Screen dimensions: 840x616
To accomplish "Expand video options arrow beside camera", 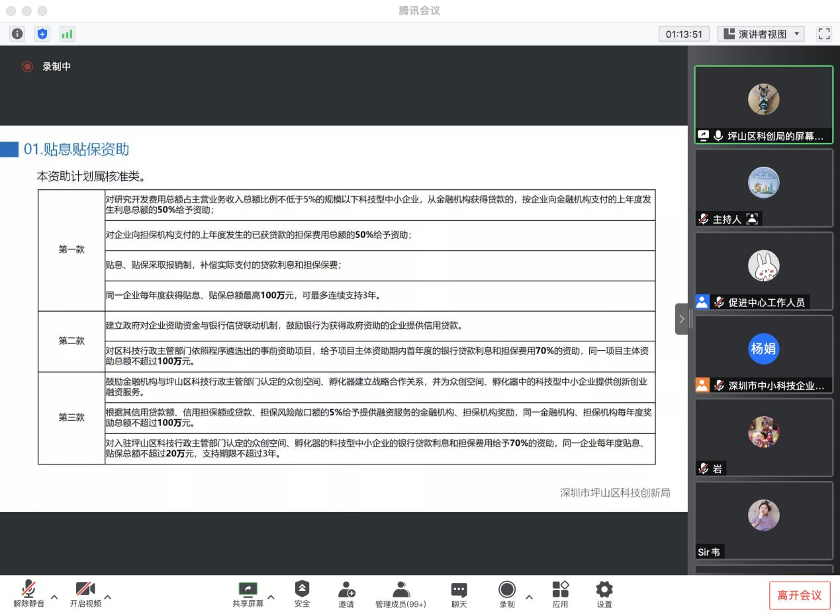I will click(x=108, y=597).
